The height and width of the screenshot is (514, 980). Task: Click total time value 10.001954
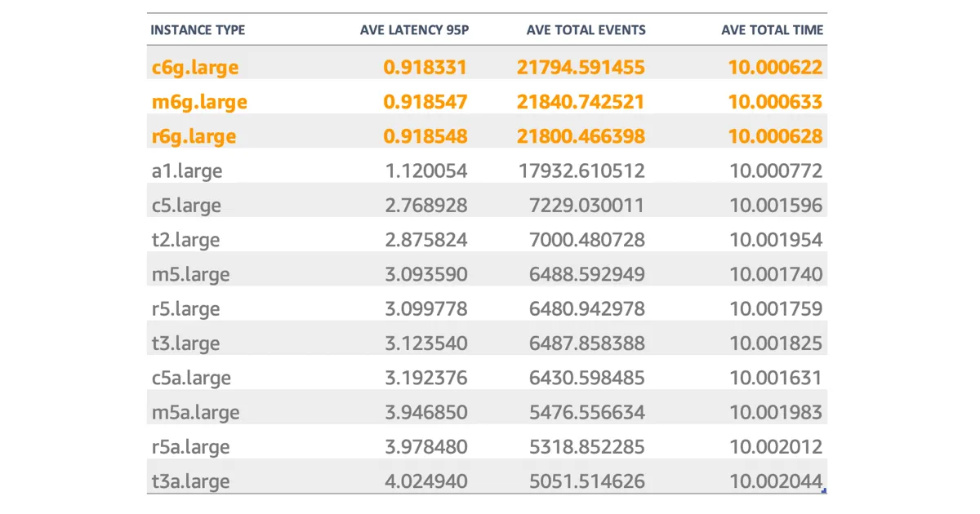pyautogui.click(x=776, y=239)
